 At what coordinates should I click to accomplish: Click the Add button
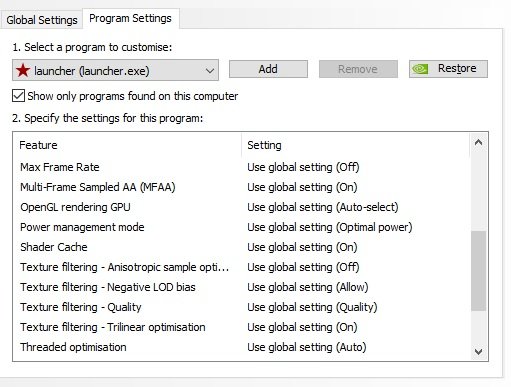tap(268, 69)
